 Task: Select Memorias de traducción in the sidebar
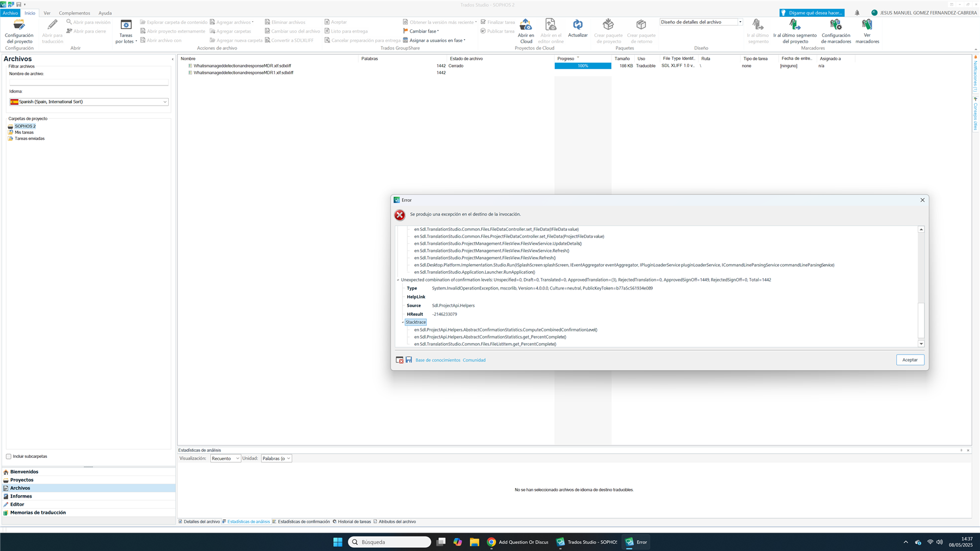click(38, 512)
